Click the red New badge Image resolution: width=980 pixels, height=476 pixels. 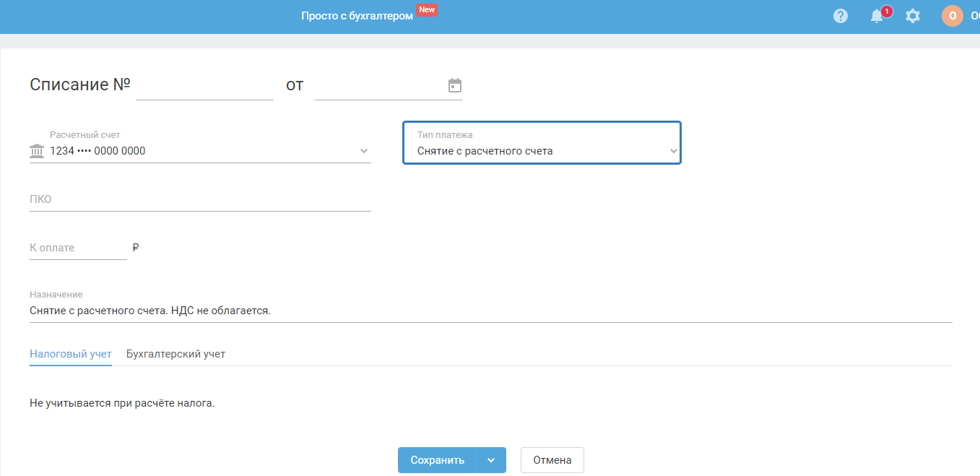point(427,10)
